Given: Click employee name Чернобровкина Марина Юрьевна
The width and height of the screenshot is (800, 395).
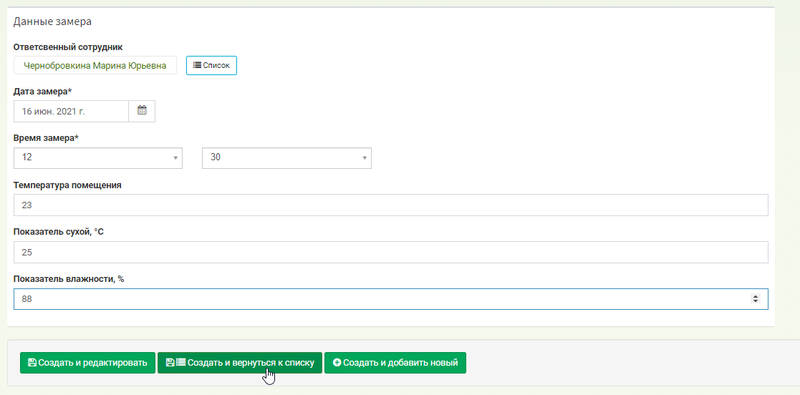Looking at the screenshot, I should click(x=95, y=66).
